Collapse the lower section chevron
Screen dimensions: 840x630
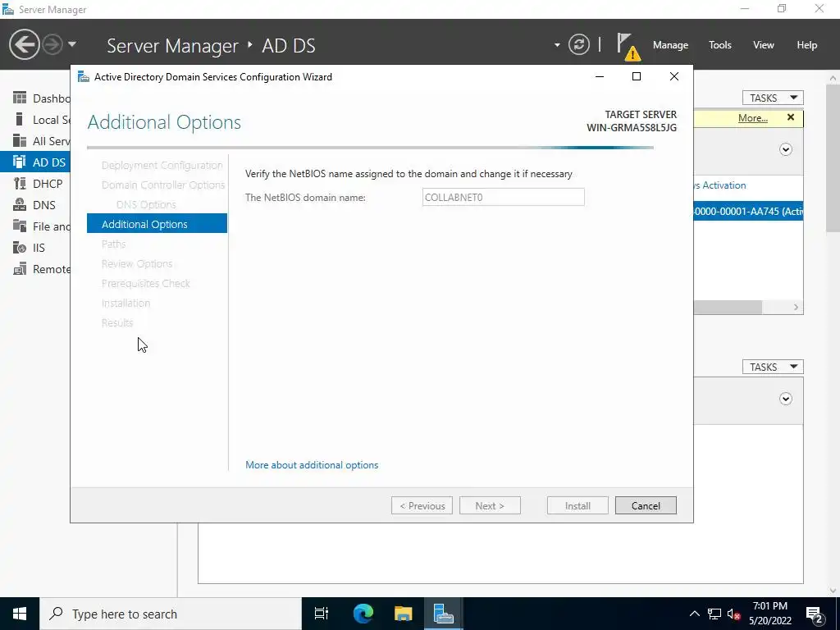click(x=785, y=399)
